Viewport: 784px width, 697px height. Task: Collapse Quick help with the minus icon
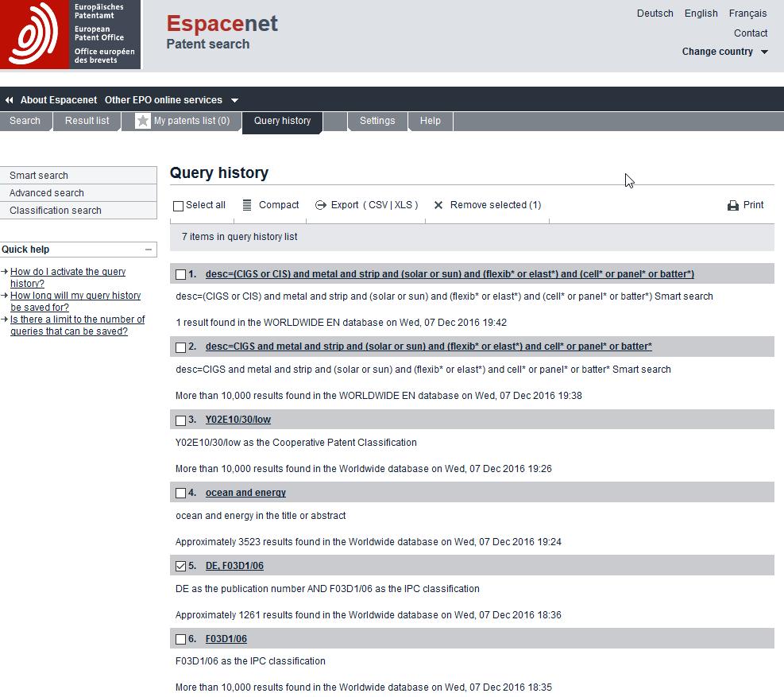(x=149, y=250)
